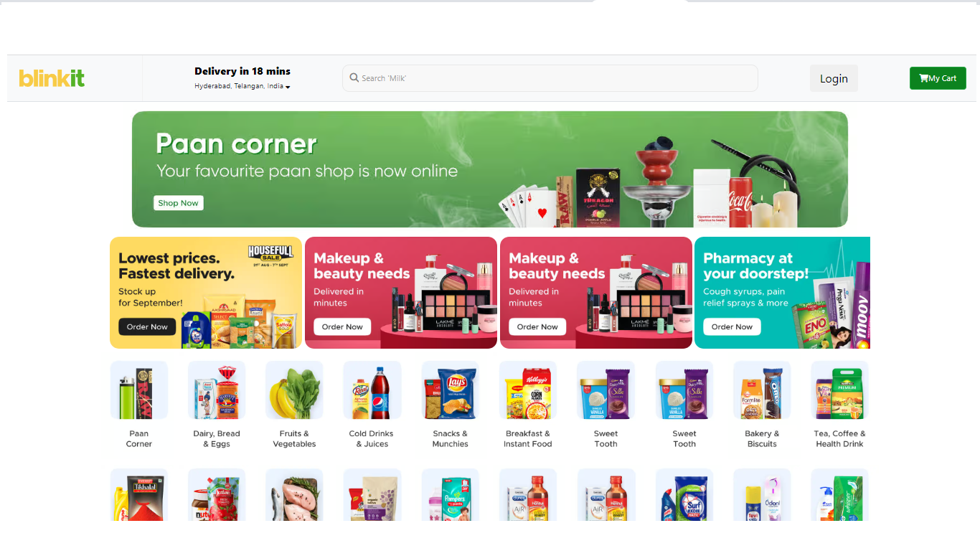Image resolution: width=980 pixels, height=551 pixels.
Task: Click the blinkit logo
Action: 52,78
